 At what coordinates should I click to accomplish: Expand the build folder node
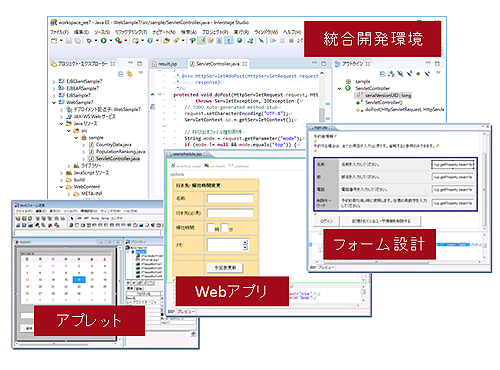click(61, 180)
